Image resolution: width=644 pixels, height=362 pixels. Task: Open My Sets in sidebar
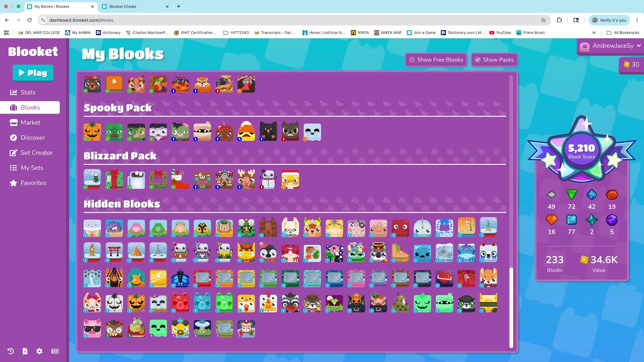pos(30,168)
